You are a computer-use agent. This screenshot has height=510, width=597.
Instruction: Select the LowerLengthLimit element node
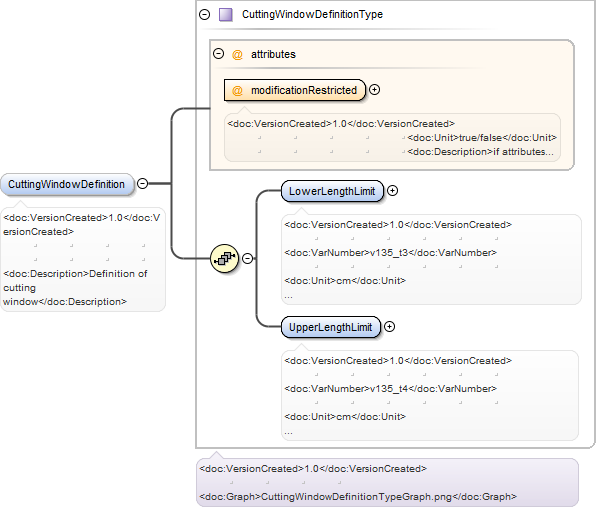(332, 191)
